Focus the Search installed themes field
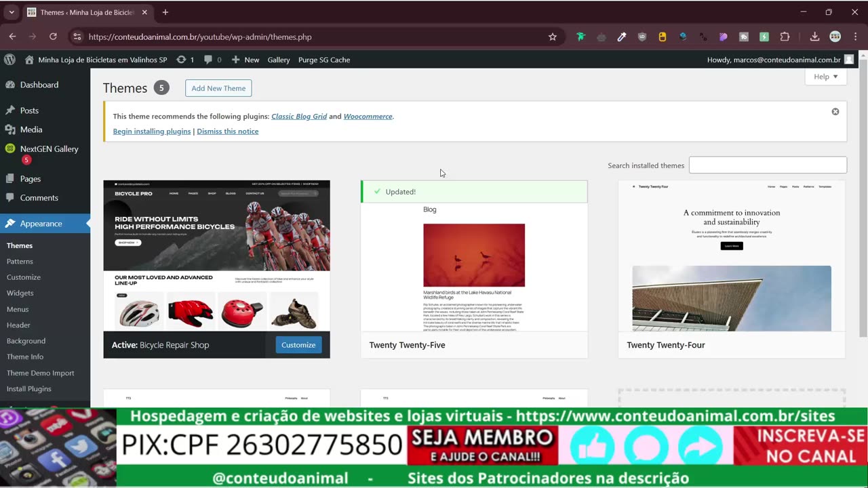868x488 pixels. [x=768, y=165]
